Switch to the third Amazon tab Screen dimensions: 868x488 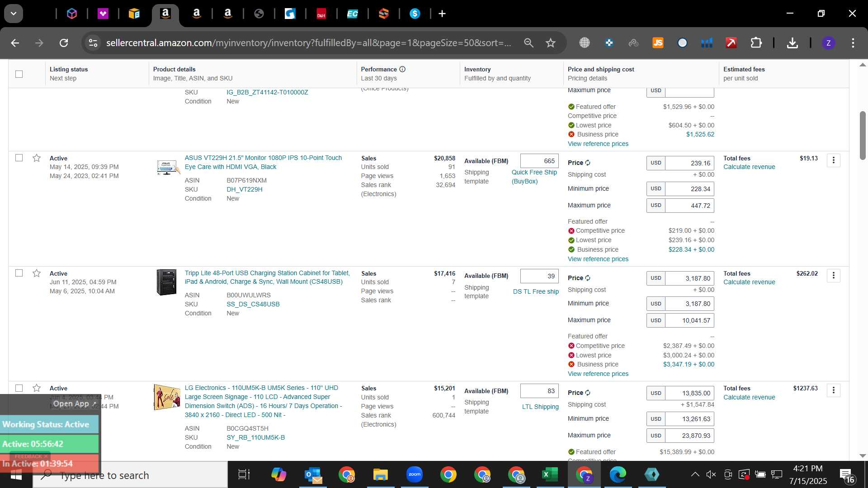click(228, 14)
